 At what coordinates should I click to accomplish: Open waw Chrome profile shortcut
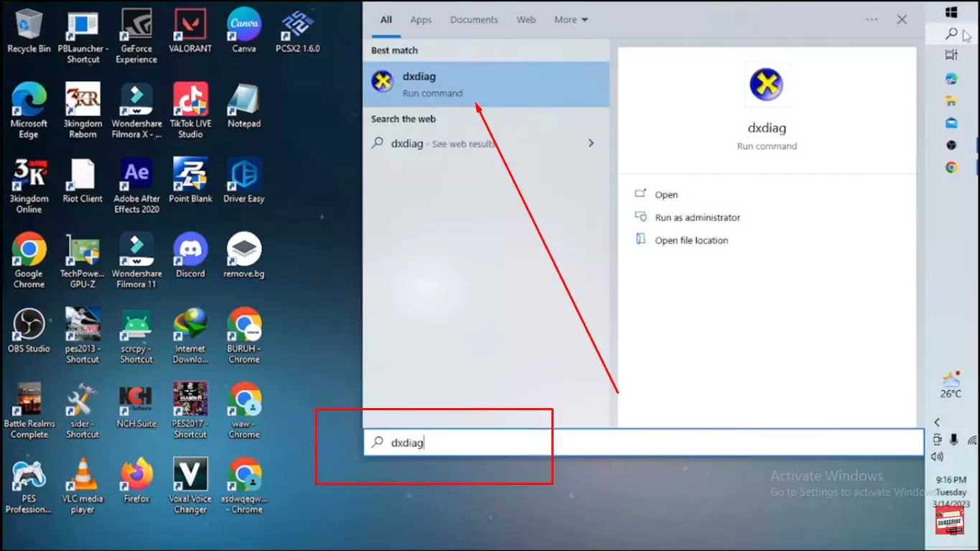(244, 410)
